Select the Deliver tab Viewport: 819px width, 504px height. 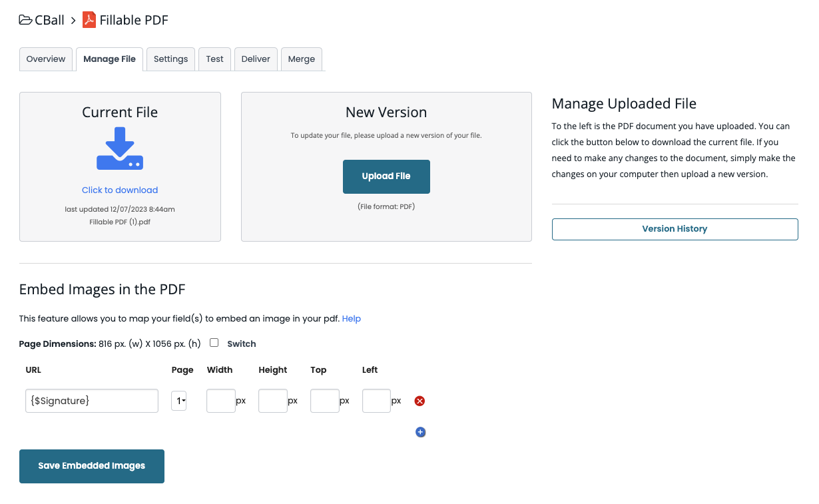pyautogui.click(x=256, y=59)
